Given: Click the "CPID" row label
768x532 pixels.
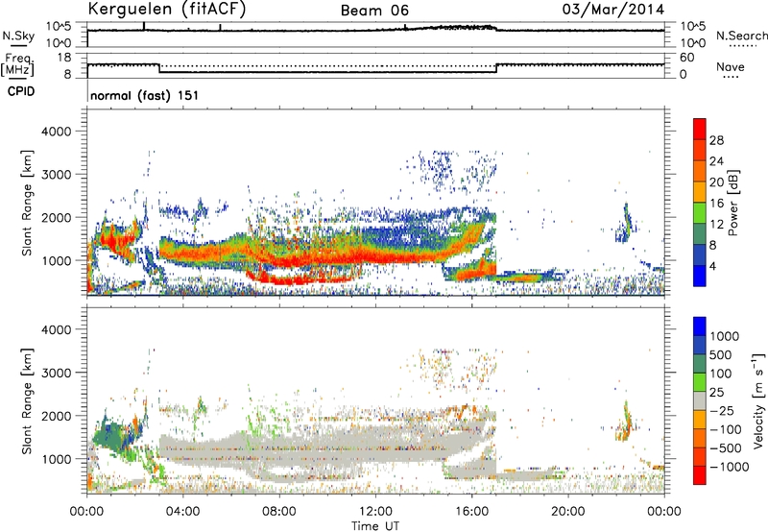Looking at the screenshot, I should coord(21,91).
